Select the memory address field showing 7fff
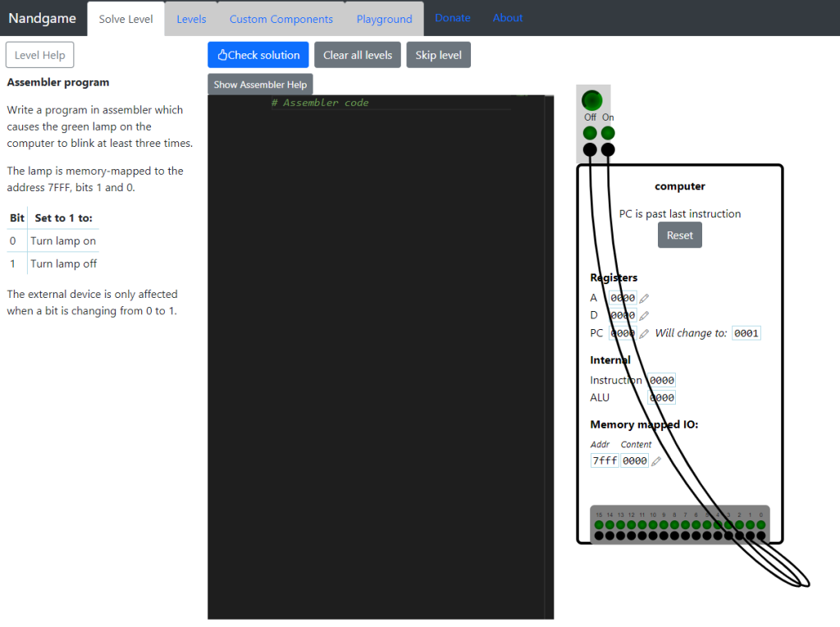The image size is (840, 627). (605, 461)
